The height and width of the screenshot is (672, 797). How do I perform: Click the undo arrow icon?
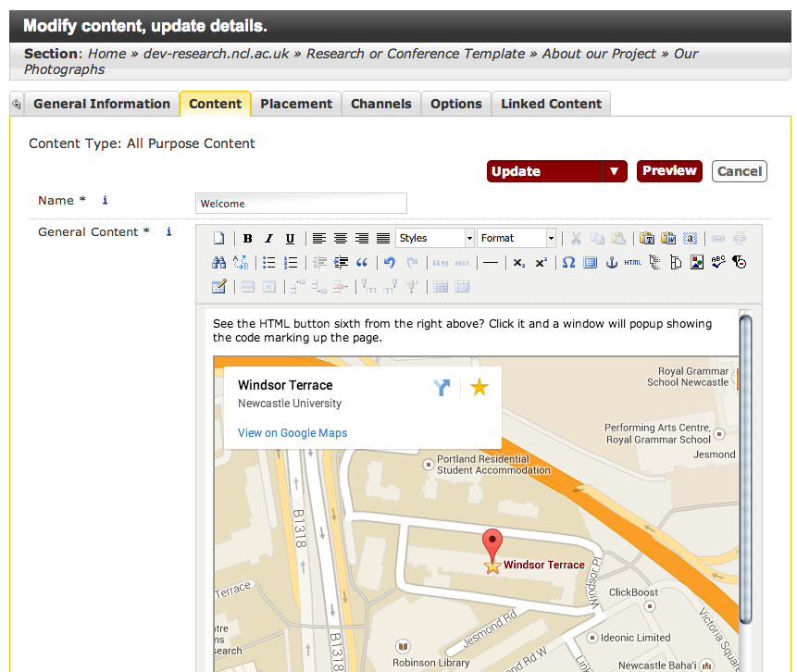coord(390,263)
